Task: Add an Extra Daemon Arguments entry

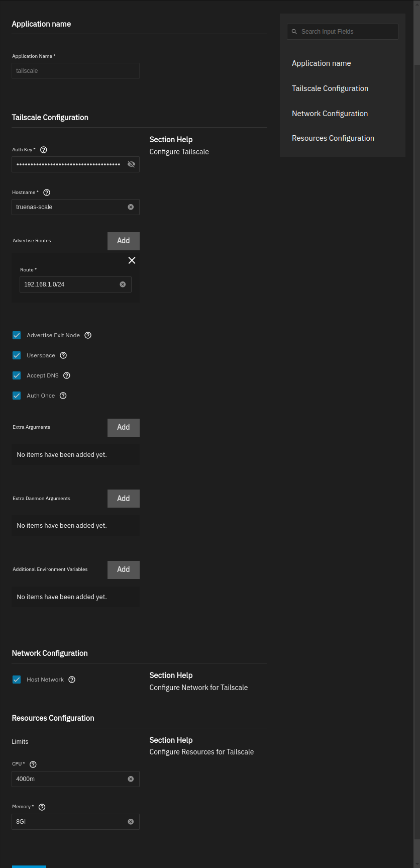Action: 124,499
